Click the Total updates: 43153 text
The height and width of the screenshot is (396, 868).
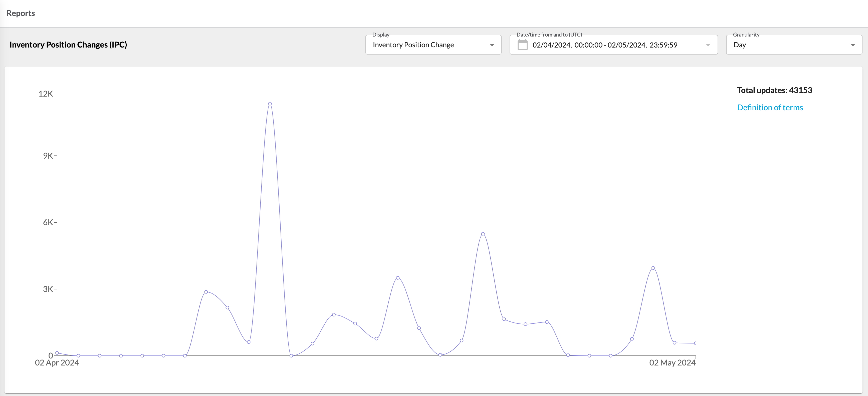point(774,90)
